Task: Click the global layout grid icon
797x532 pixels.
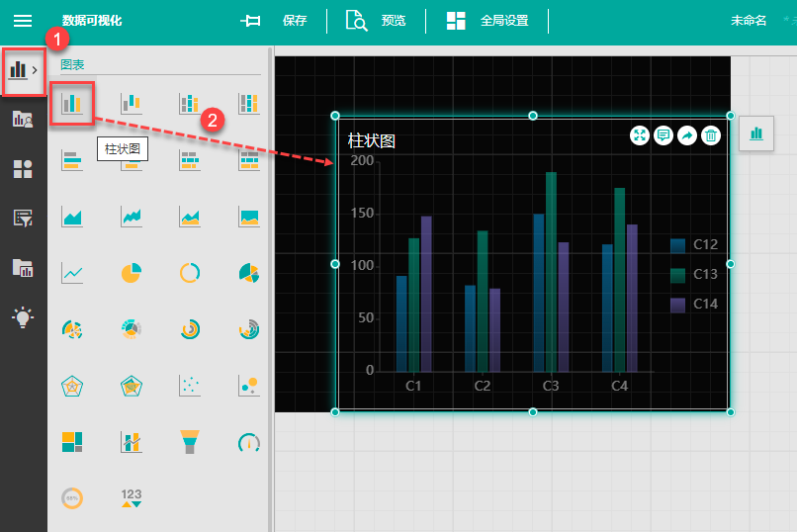Action: [x=456, y=21]
